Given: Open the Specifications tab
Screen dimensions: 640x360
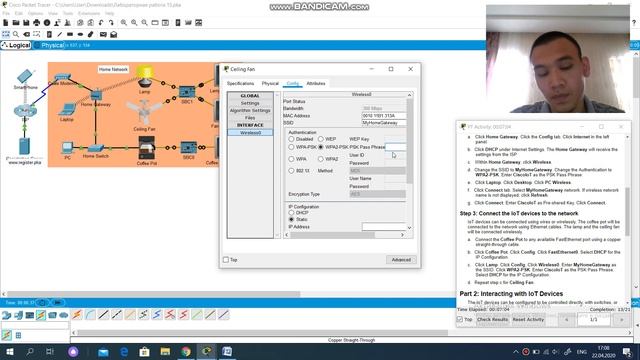Looking at the screenshot, I should click(x=240, y=83).
